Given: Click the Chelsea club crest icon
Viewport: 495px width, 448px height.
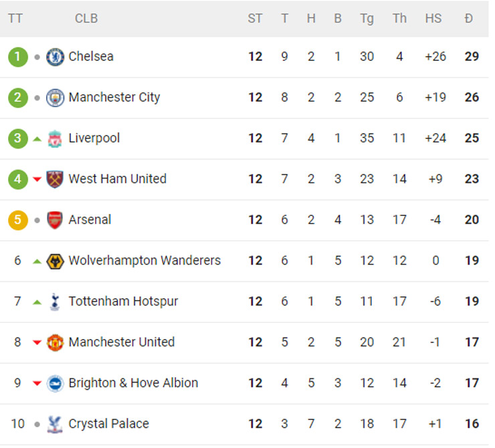Looking at the screenshot, I should pos(55,57).
